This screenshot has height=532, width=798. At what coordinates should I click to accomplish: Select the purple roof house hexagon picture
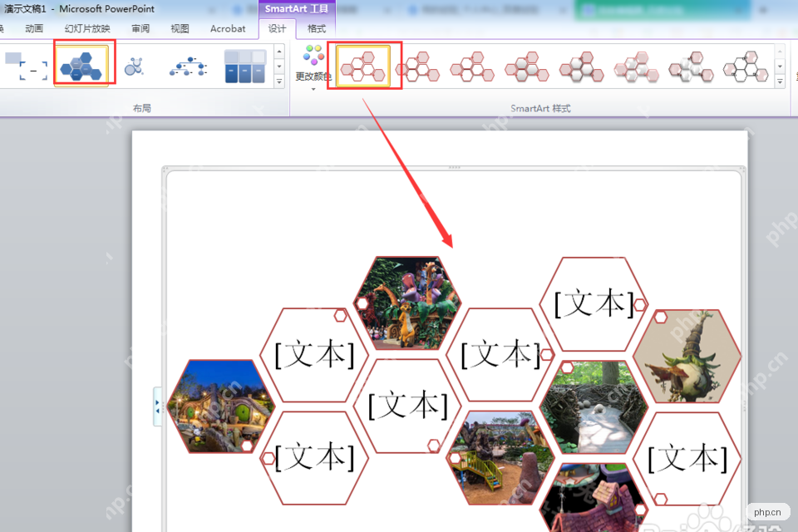594,498
